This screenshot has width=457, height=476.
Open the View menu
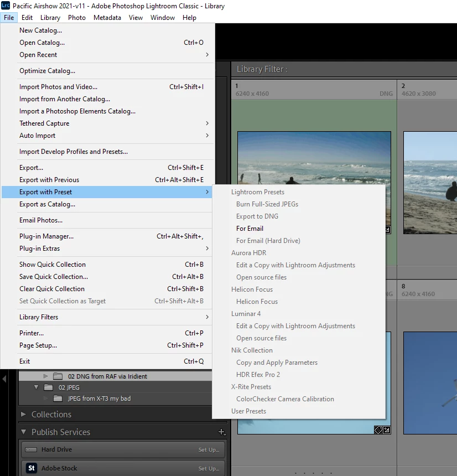(136, 18)
